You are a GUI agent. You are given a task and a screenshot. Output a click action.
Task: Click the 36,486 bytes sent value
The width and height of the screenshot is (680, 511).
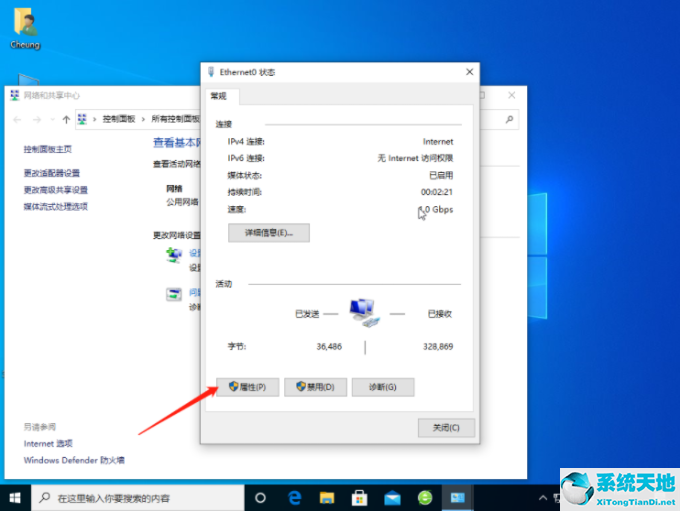pyautogui.click(x=329, y=347)
